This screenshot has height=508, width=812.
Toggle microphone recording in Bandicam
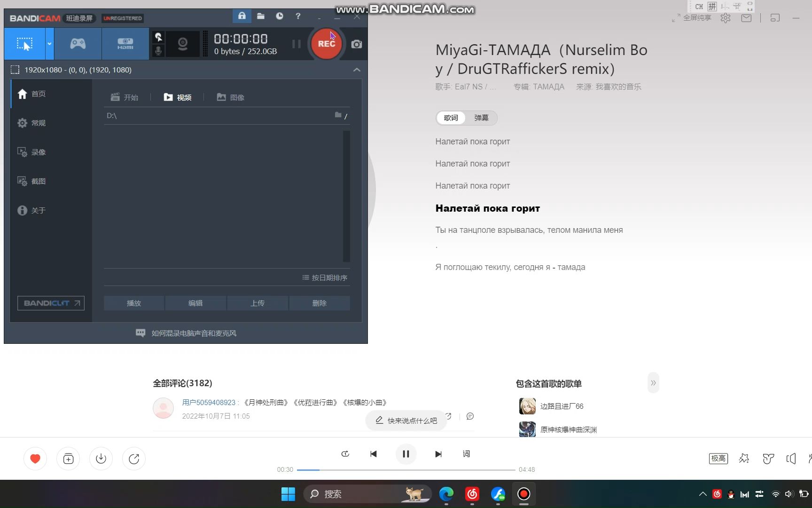(x=158, y=50)
